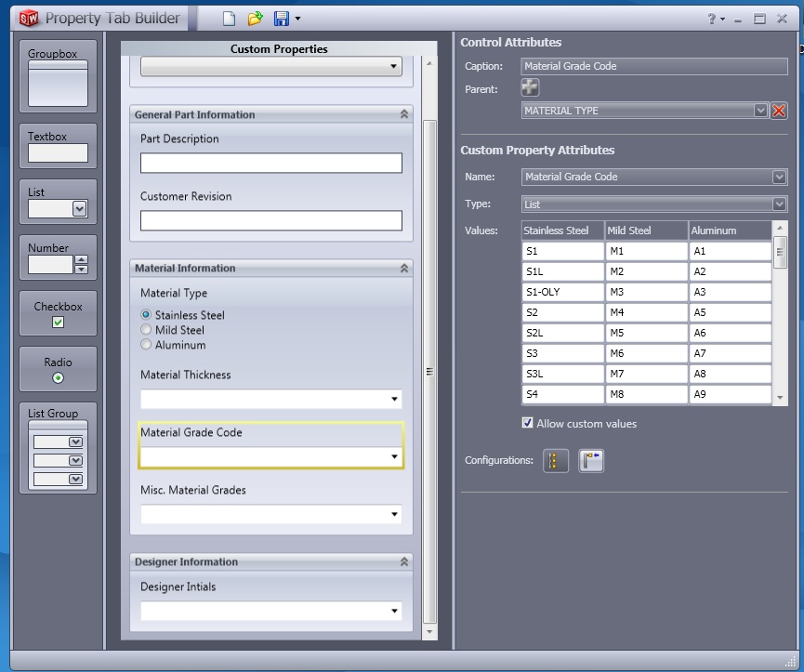The height and width of the screenshot is (672, 804).
Task: Click the Values table scrollbar thumb
Action: click(780, 252)
